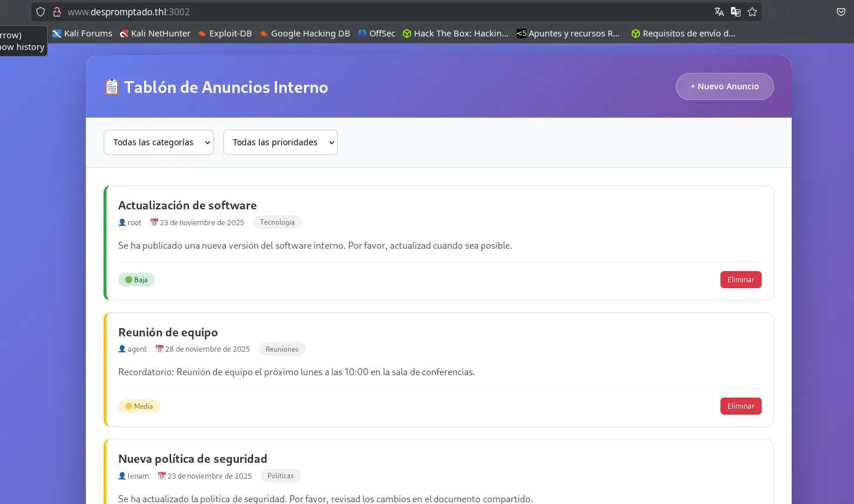Click the + Nuevo Anuncio button
Image resolution: width=854 pixels, height=504 pixels.
click(x=725, y=86)
